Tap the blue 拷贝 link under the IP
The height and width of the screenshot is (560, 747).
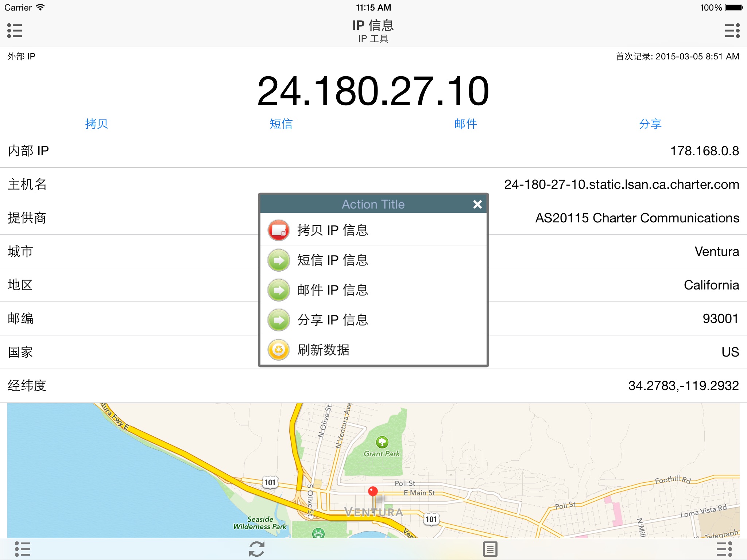pos(96,124)
